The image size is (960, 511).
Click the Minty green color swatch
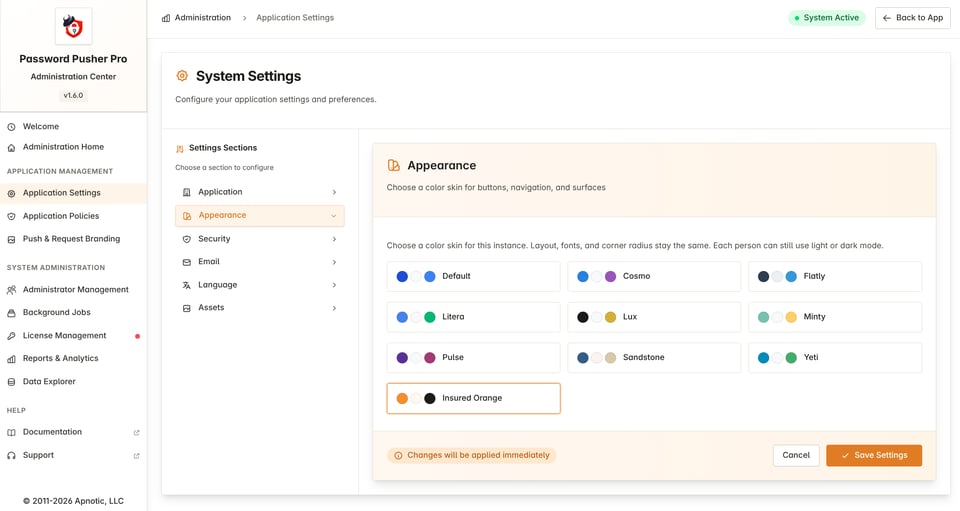[x=763, y=317]
